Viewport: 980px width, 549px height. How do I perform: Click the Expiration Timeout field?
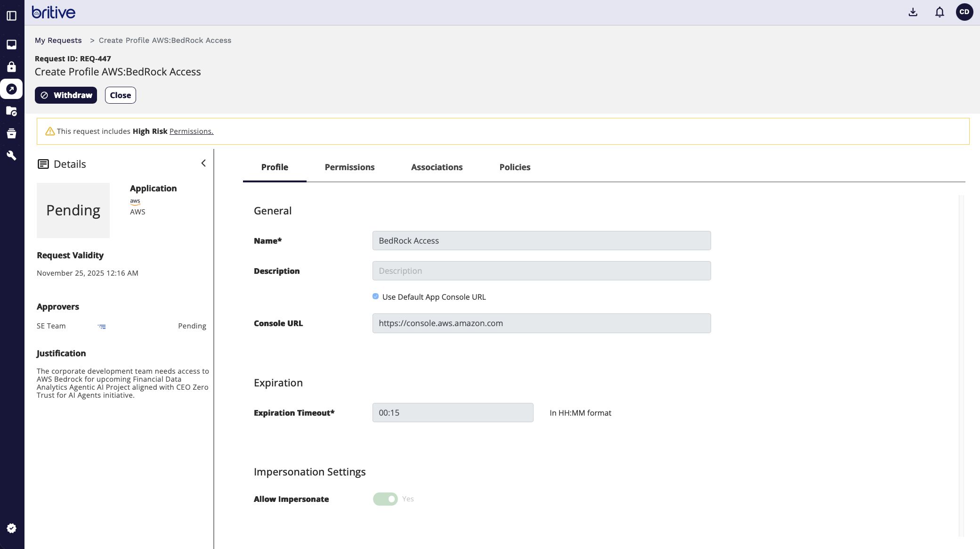453,413
